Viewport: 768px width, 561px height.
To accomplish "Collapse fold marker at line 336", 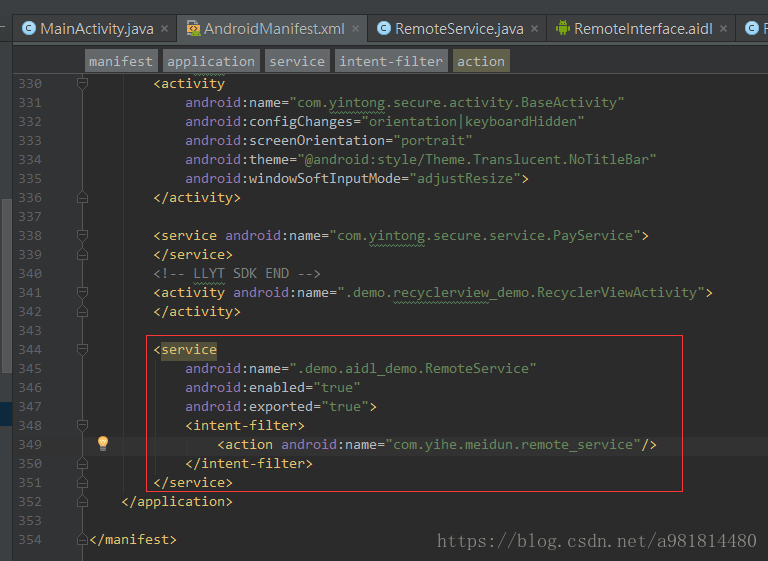I will pos(82,197).
